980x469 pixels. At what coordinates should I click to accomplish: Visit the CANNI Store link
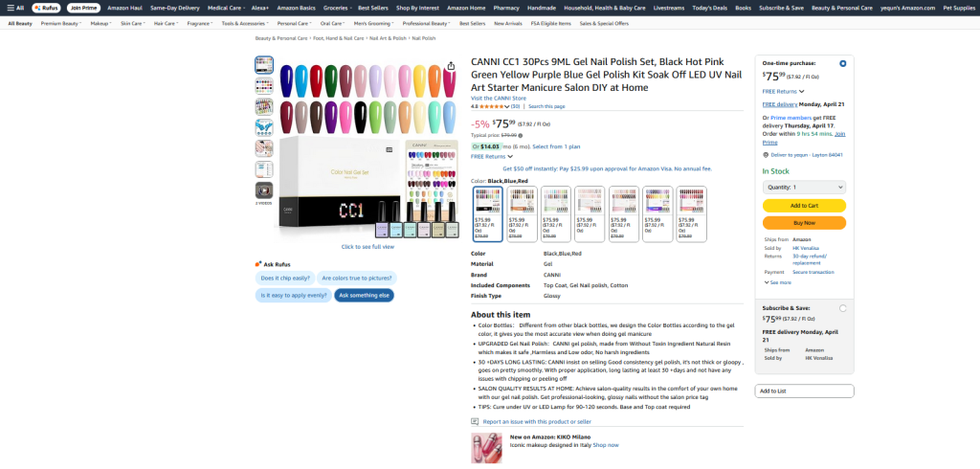point(498,99)
